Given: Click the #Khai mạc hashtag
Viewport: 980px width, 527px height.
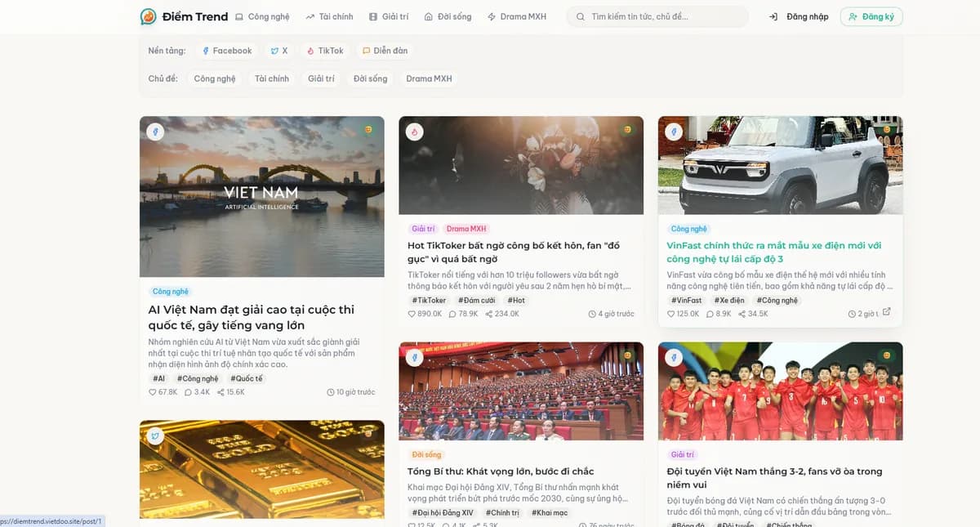Looking at the screenshot, I should coord(550,513).
